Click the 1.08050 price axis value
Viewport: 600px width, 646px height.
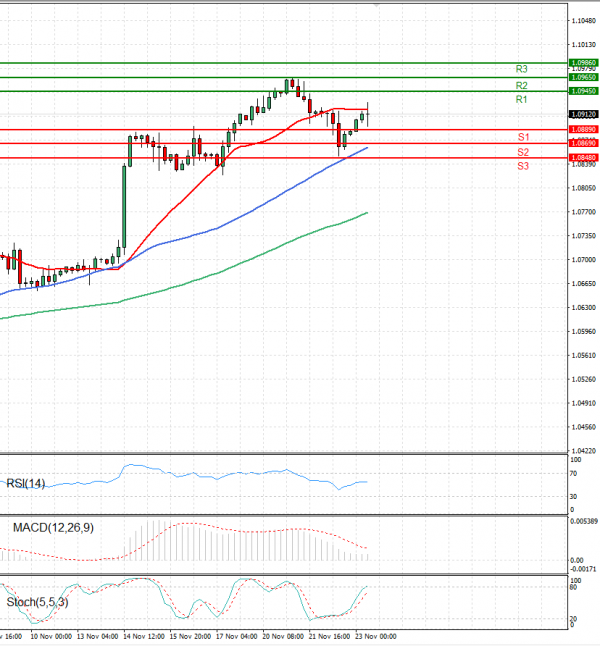tap(584, 188)
